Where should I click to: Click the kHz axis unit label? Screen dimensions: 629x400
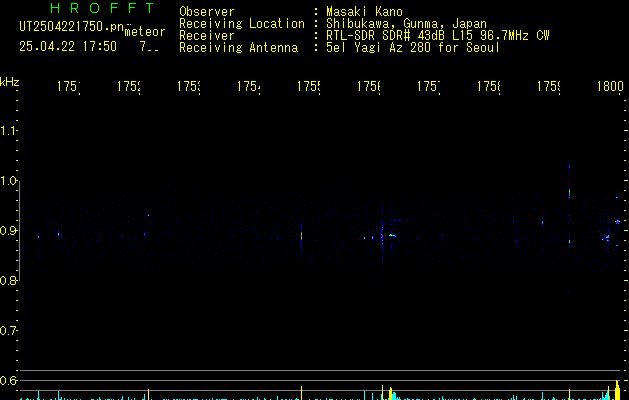pos(10,82)
